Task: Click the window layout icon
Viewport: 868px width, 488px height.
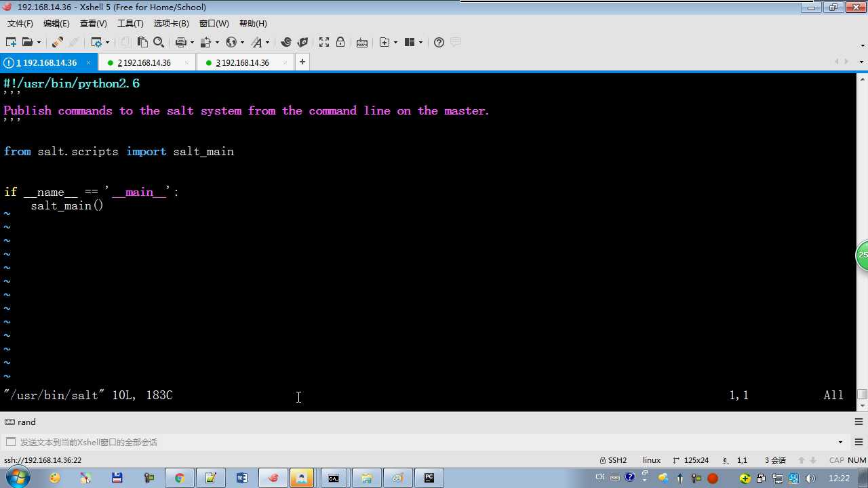Action: (x=410, y=42)
